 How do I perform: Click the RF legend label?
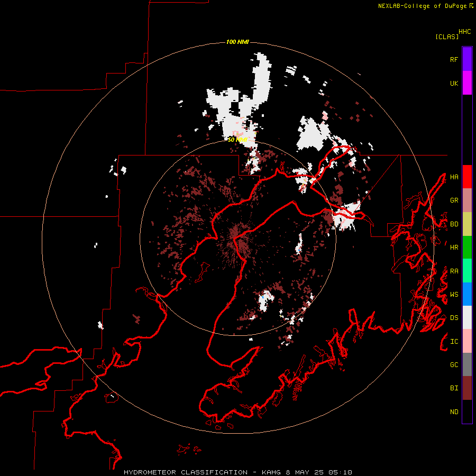[x=454, y=59]
